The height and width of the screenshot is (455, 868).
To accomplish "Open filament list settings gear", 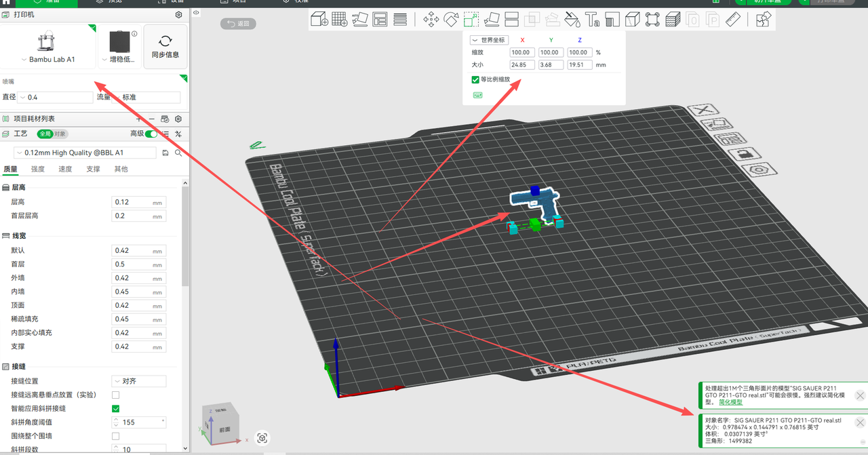I will pyautogui.click(x=178, y=119).
